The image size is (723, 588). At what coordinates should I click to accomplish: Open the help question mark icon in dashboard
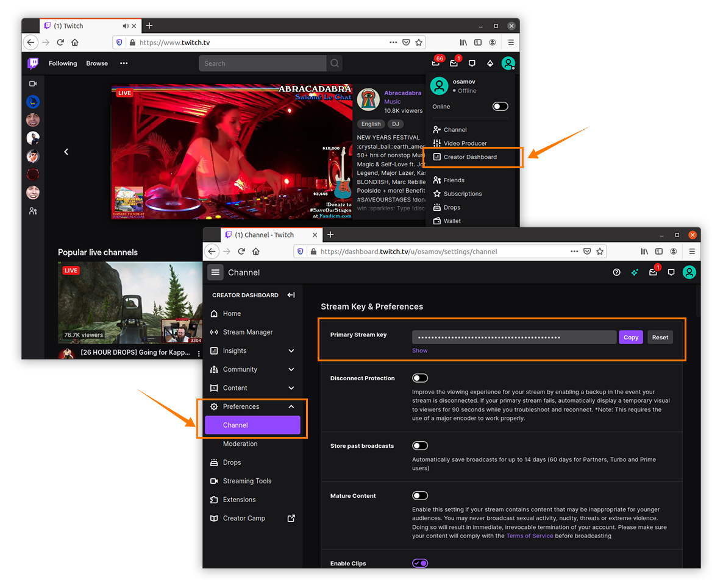coord(616,272)
